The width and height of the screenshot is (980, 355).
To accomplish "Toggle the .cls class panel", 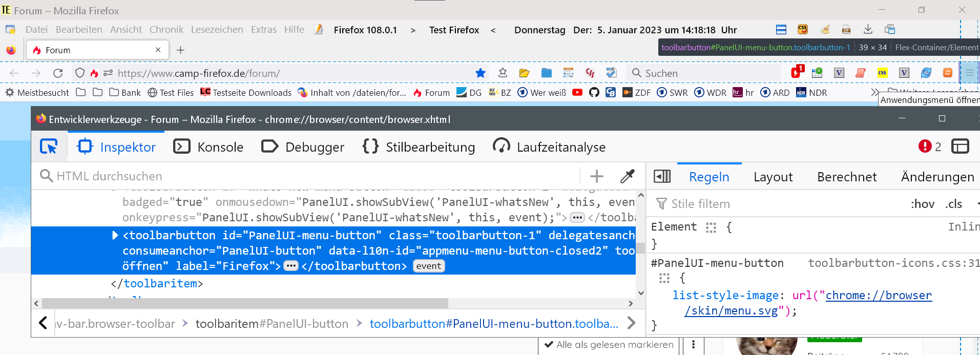I will pos(953,204).
